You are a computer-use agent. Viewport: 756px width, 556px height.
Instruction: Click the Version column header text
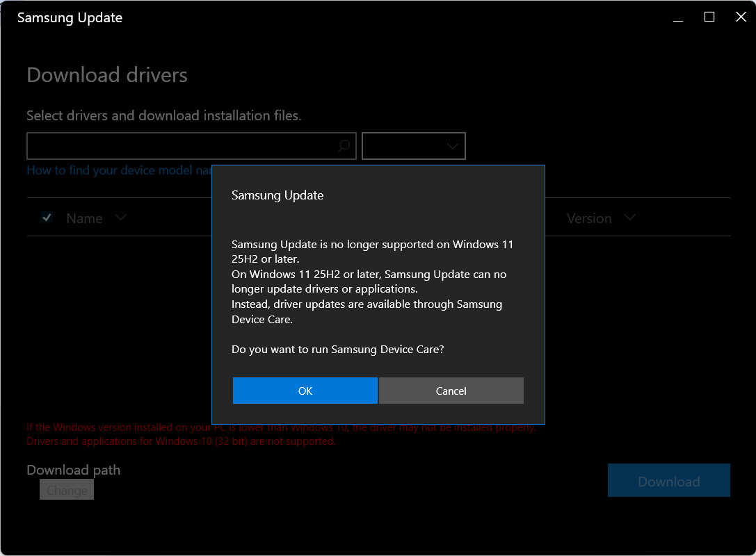click(x=589, y=218)
